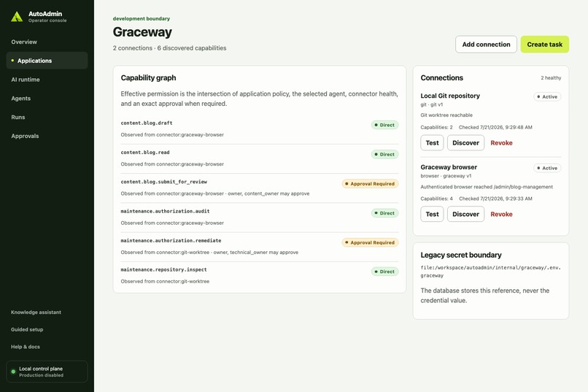Click Approval Required badge for content.blog.submit_for_review
Image resolution: width=588 pixels, height=392 pixels.
370,184
